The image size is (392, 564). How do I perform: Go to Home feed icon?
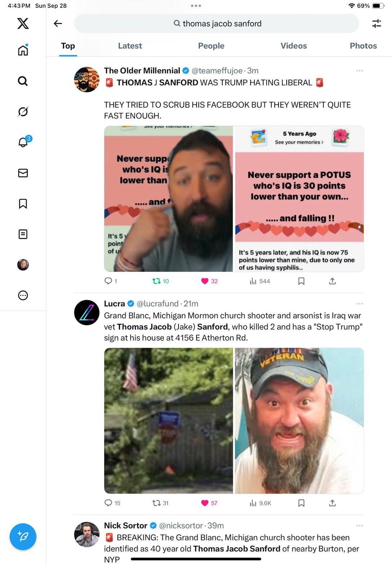click(x=23, y=50)
